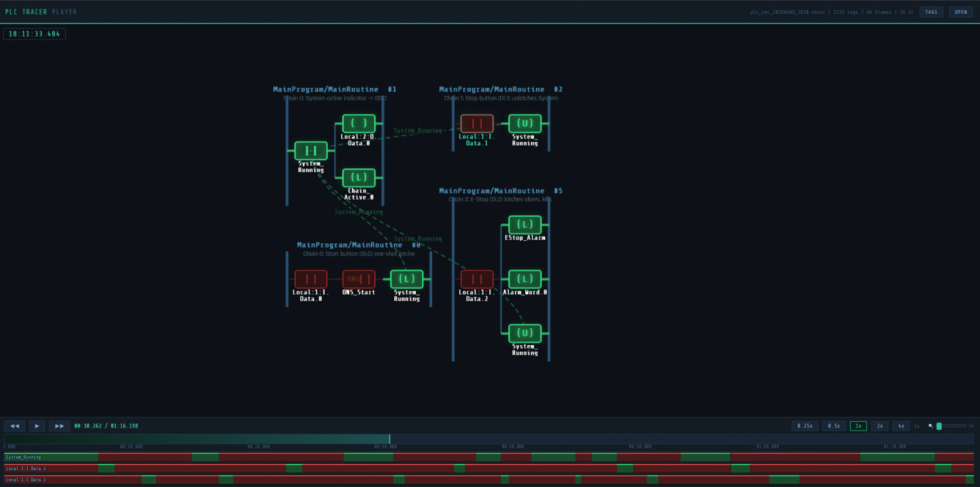
Task: Start playback with the play button
Action: (37, 426)
